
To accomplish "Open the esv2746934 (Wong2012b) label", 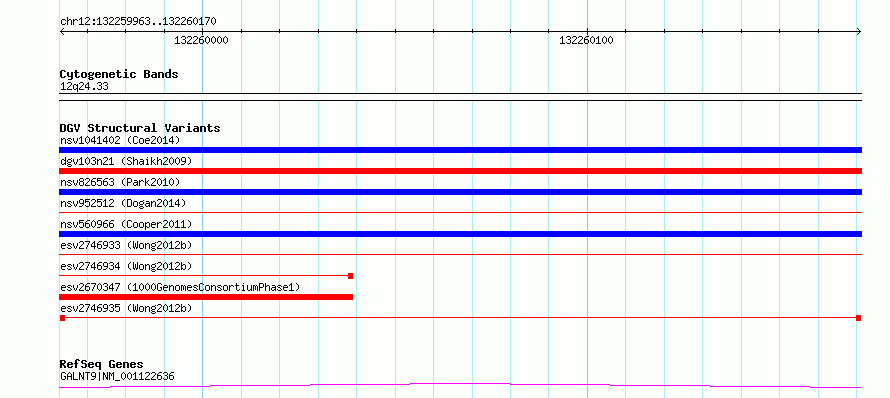I will [126, 266].
